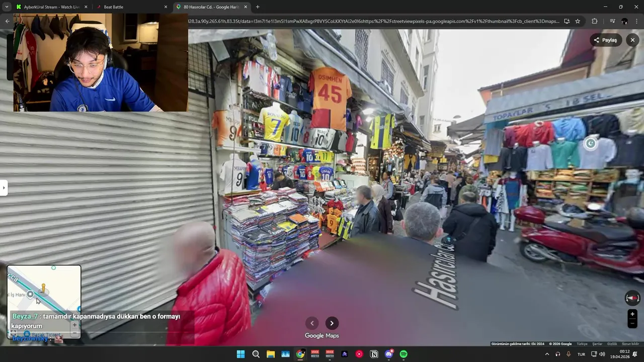Screen dimensions: 644x362
Task: Select the 80 Hasırcılar Cd. Google Maps tab
Action: [211, 7]
